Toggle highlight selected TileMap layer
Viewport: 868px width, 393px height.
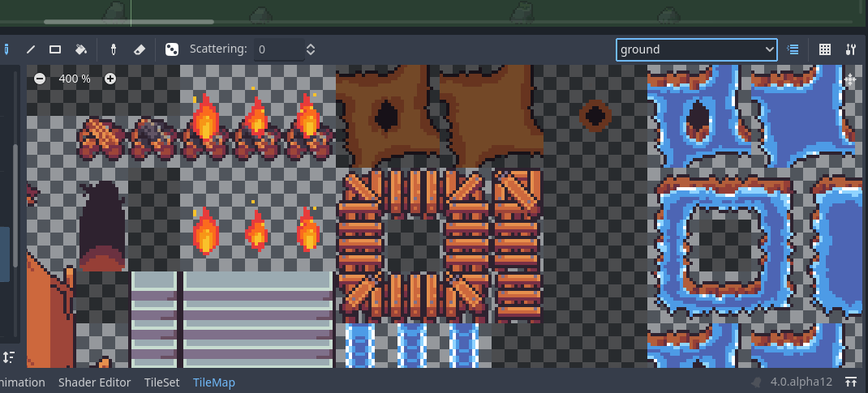(x=793, y=49)
